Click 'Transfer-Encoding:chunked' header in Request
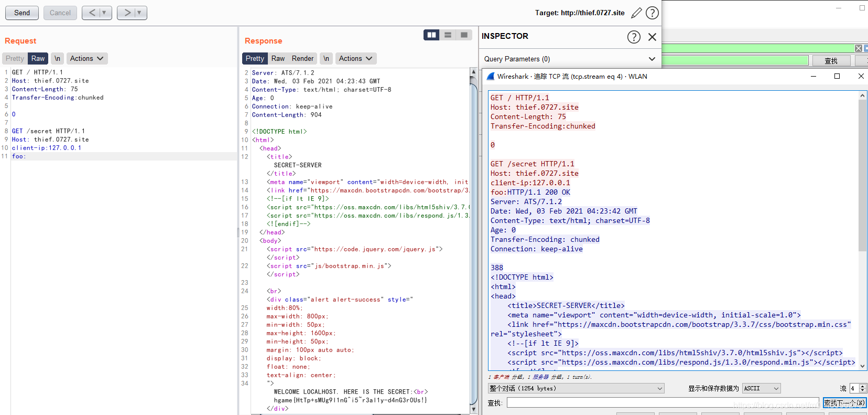Viewport: 868px width, 415px height. point(58,98)
